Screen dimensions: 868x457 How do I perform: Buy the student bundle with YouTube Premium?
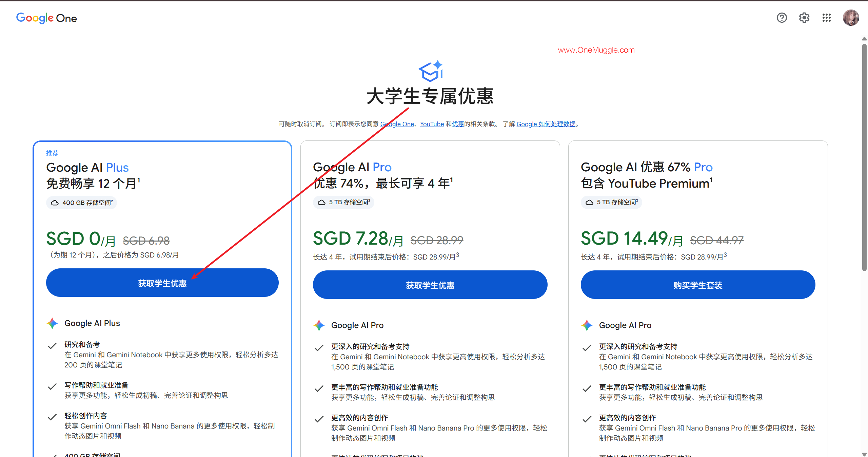(x=698, y=285)
